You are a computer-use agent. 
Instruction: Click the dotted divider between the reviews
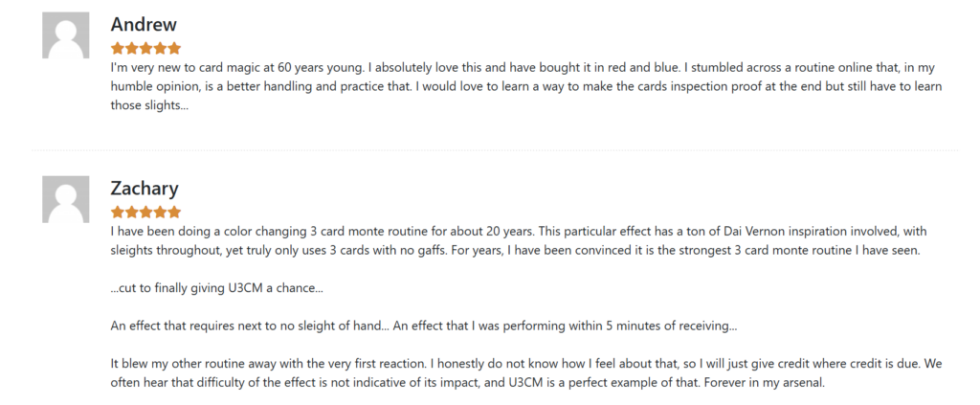(x=495, y=150)
